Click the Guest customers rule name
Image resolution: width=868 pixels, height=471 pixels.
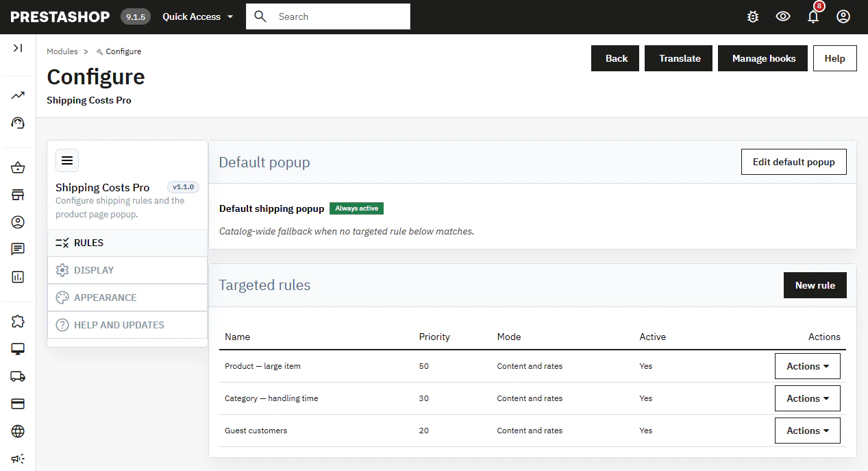[x=256, y=431]
